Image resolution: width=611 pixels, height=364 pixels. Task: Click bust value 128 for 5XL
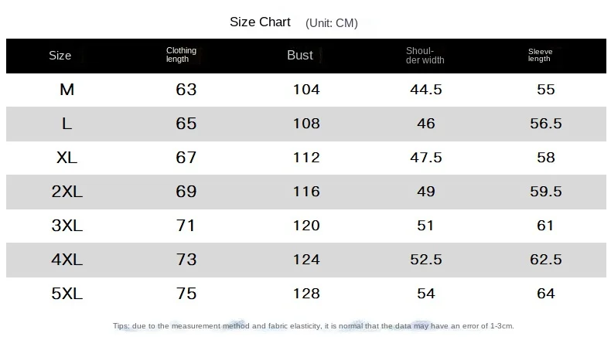pyautogui.click(x=306, y=294)
